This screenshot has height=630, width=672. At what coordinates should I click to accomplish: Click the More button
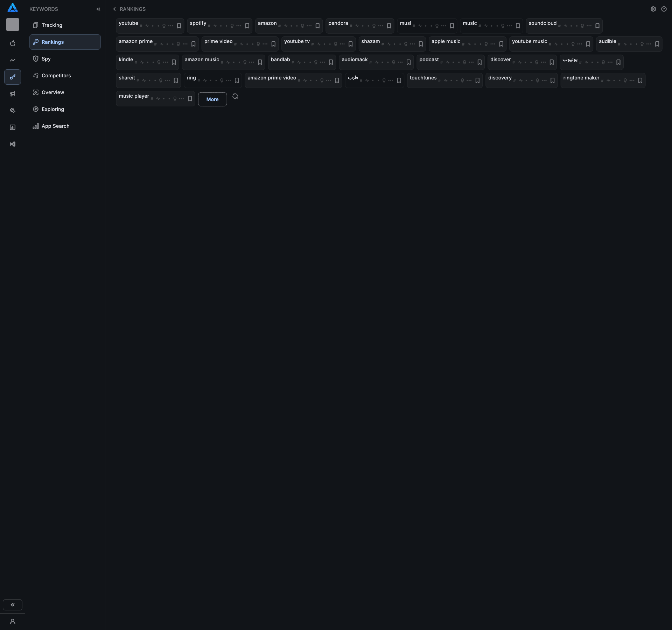(212, 99)
